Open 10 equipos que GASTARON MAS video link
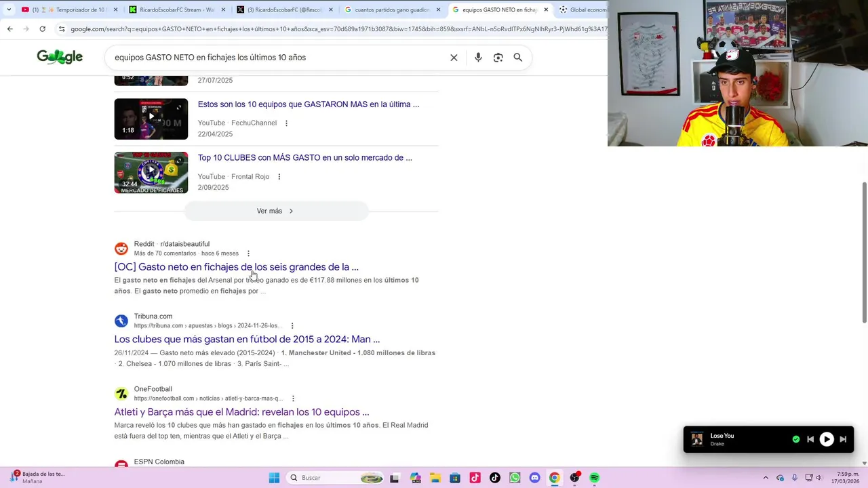The height and width of the screenshot is (488, 868). pyautogui.click(x=309, y=104)
